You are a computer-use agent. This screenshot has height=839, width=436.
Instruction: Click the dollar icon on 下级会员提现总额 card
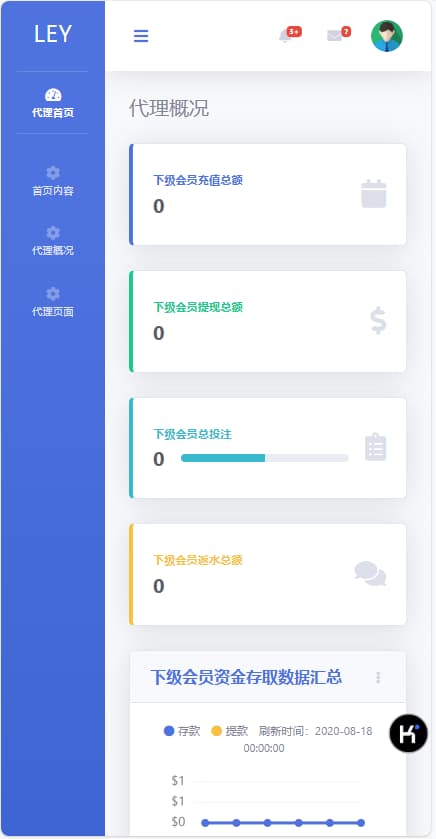[x=378, y=321]
